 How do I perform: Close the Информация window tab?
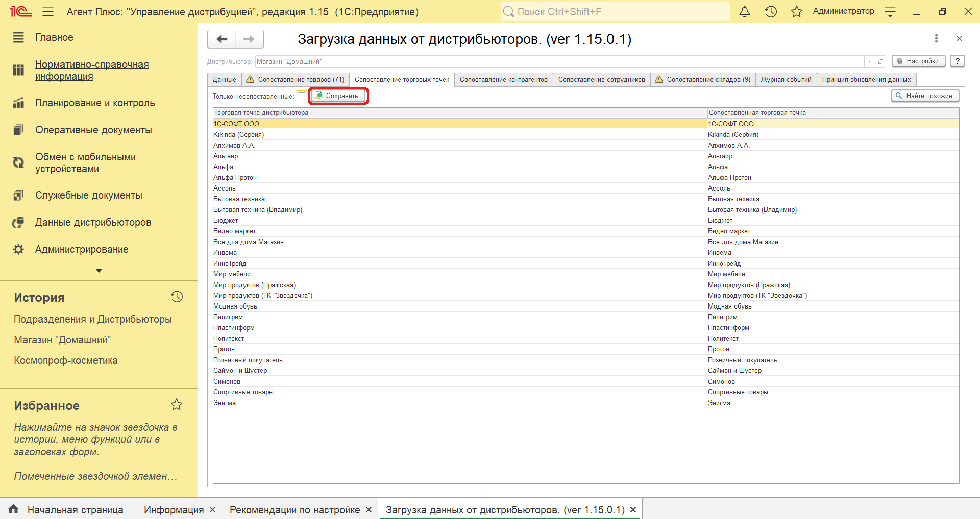(x=212, y=510)
